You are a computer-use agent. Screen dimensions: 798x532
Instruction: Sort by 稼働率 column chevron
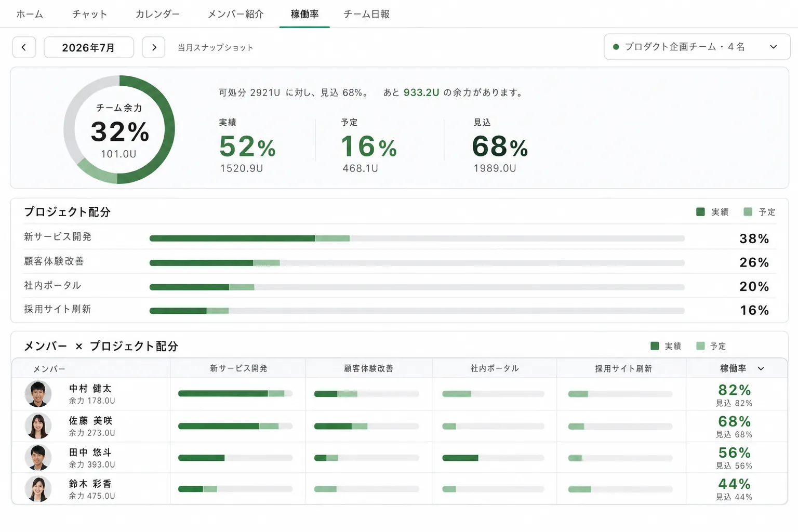(761, 368)
